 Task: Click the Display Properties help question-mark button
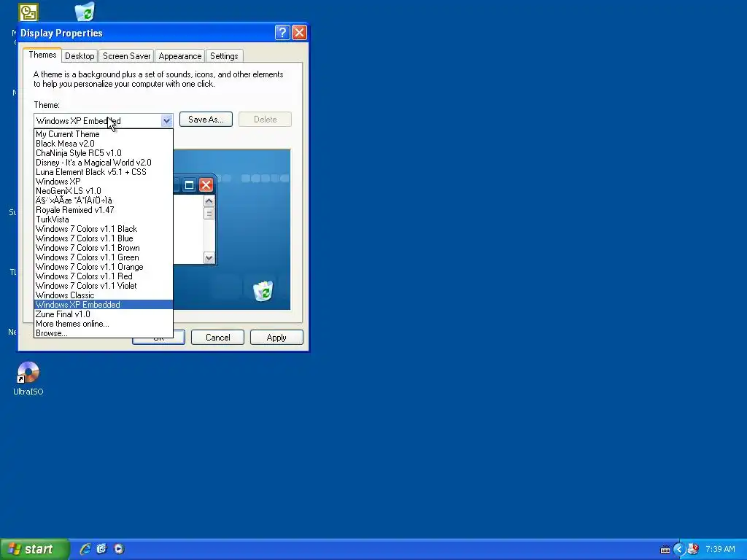(x=282, y=32)
